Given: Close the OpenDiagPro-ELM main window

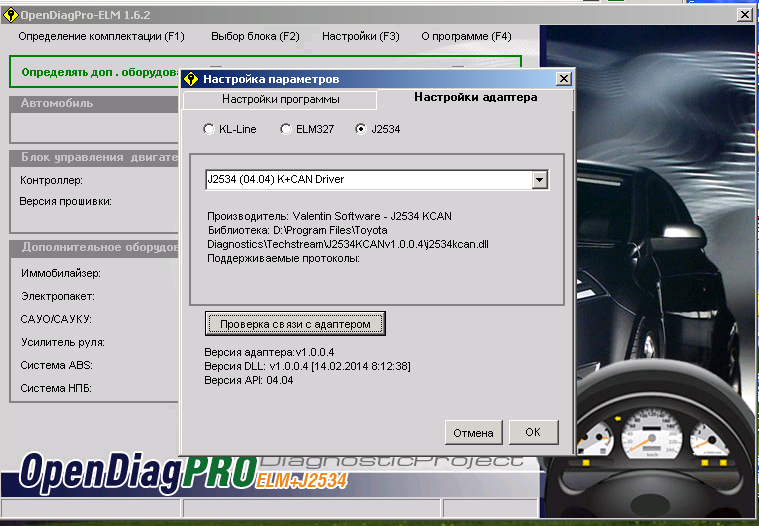Looking at the screenshot, I should [x=744, y=15].
